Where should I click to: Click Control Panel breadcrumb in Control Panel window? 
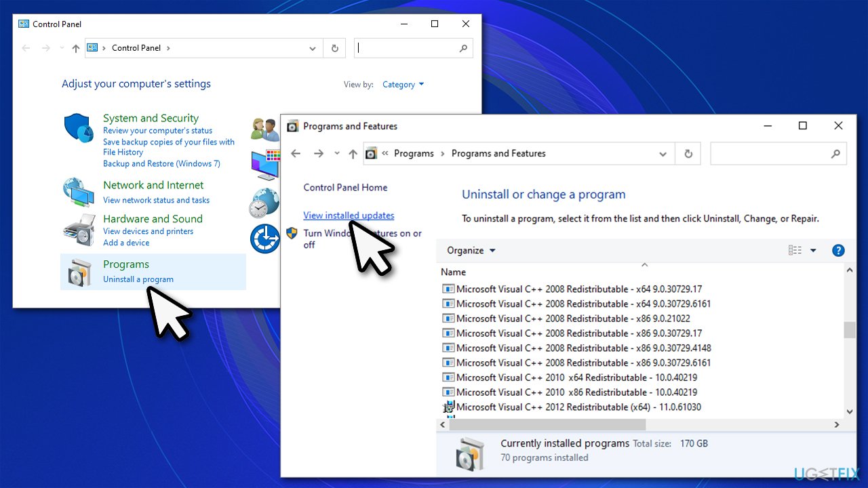(136, 48)
